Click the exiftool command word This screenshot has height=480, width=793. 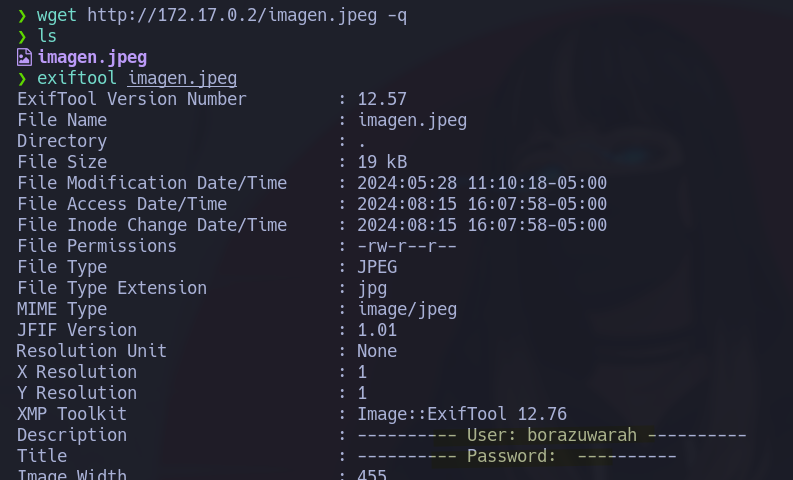tap(77, 78)
